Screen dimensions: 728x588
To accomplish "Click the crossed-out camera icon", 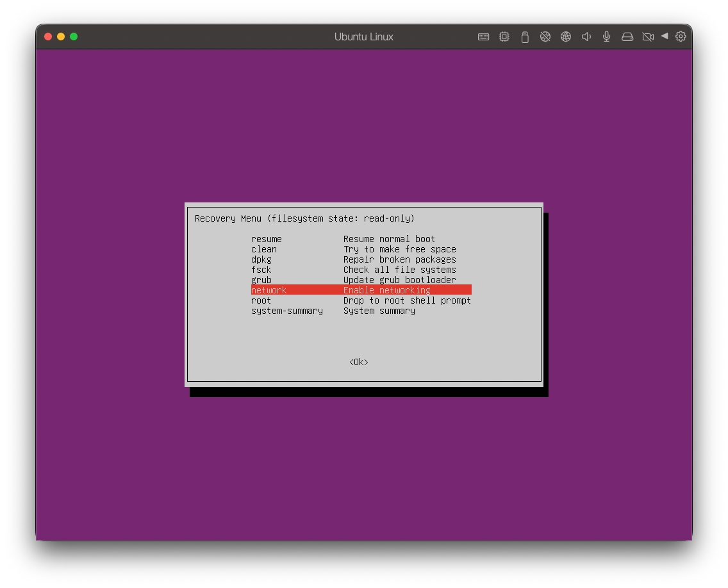I will click(648, 37).
